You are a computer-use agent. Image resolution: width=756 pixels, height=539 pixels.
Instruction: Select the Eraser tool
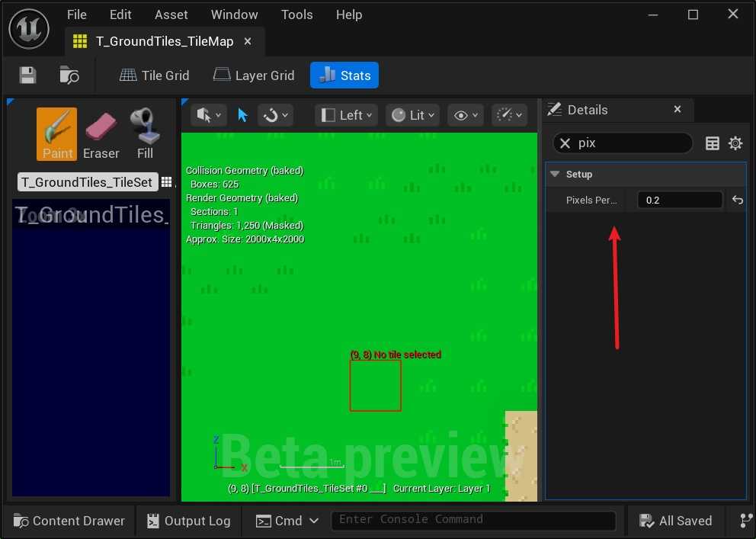pyautogui.click(x=101, y=133)
